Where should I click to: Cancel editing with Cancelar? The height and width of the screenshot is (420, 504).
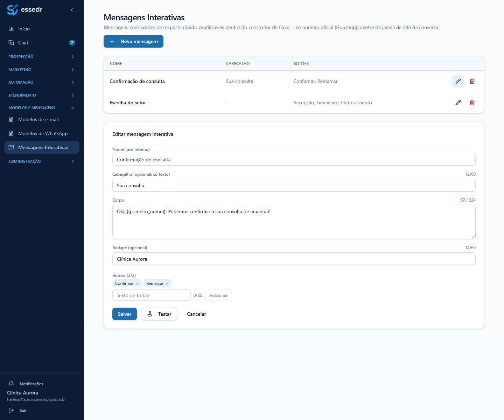(x=196, y=314)
